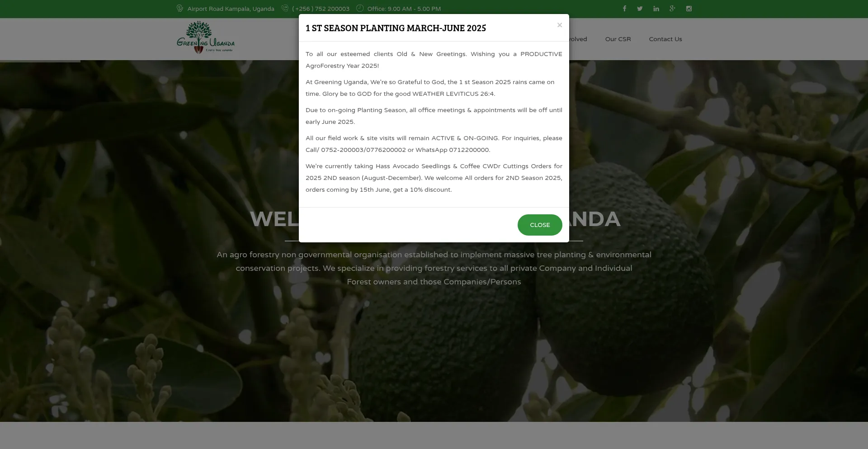Click the Office 9.00 AM - 5.00 PM text
The height and width of the screenshot is (449, 868).
[x=404, y=9]
